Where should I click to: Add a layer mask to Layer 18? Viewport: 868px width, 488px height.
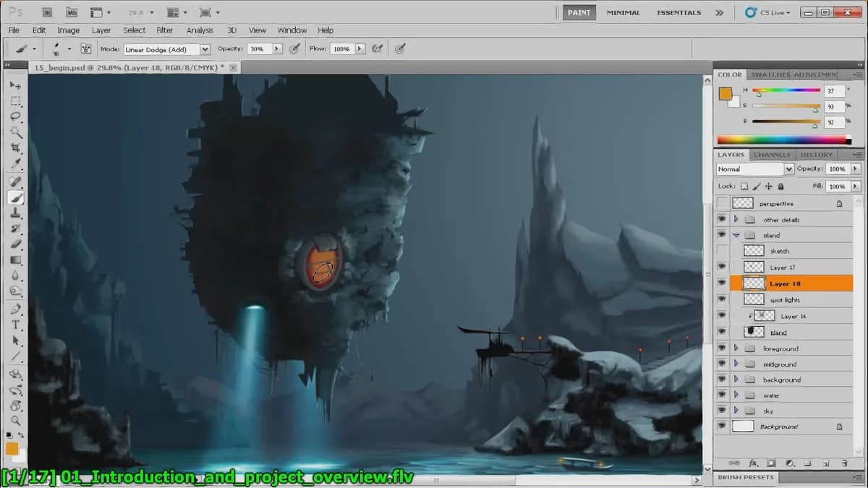tap(771, 463)
